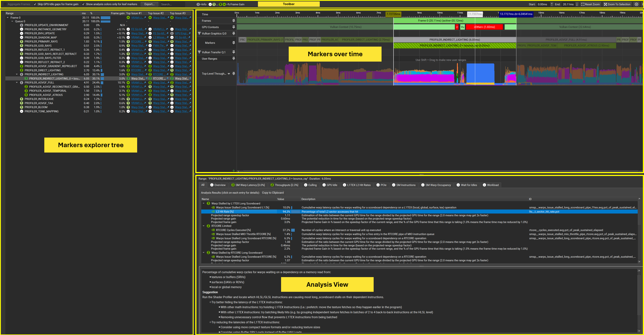Disable Show analysis colors only for leaf markers
644x335 pixels.
tap(83, 4)
